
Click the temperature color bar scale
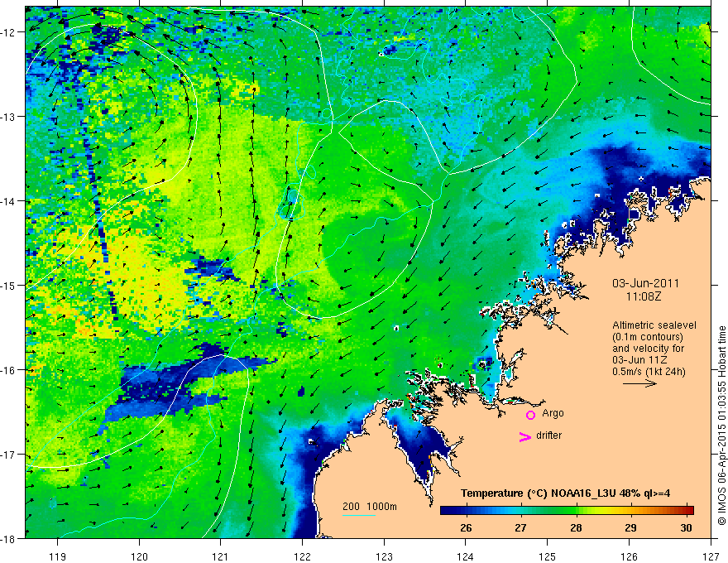point(567,511)
